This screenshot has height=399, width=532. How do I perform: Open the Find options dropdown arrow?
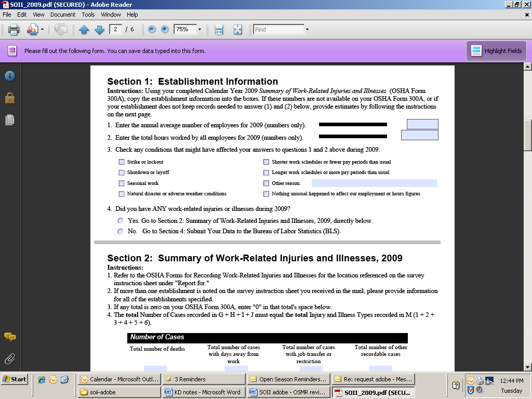pos(307,30)
